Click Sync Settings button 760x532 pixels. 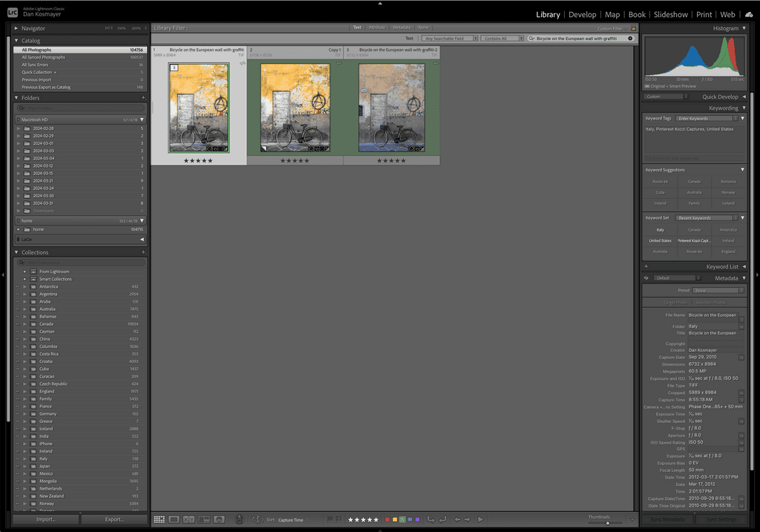pyautogui.click(x=721, y=519)
